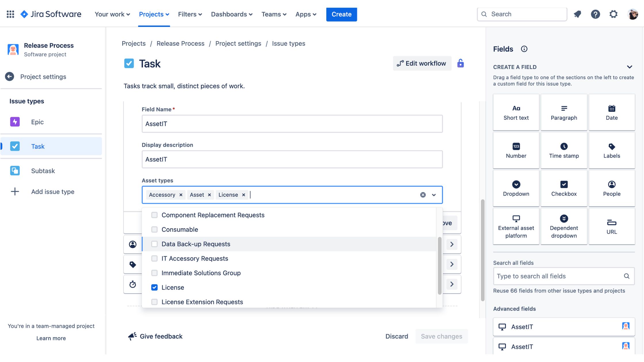This screenshot has height=362, width=644.
Task: Select the People field type
Action: tap(612, 188)
